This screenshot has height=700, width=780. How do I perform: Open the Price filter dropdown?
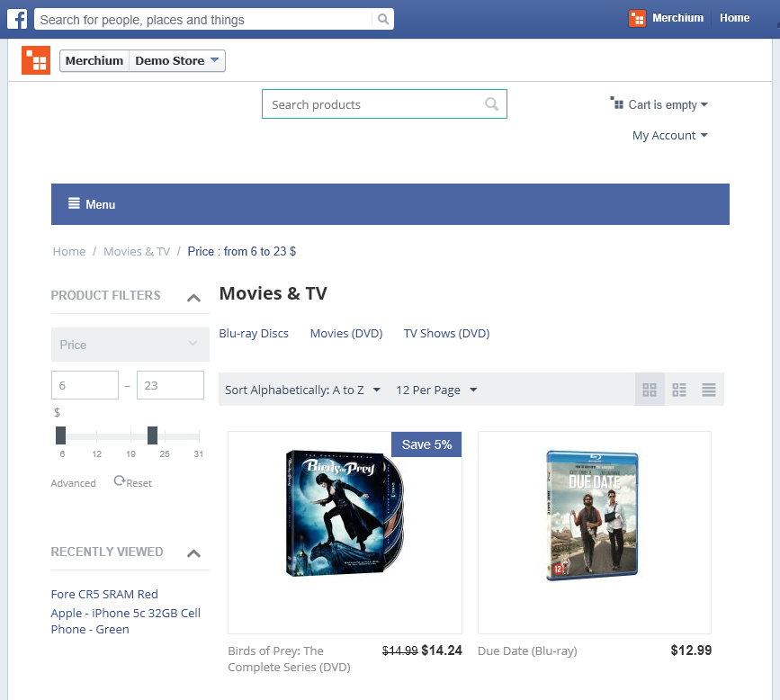[130, 345]
